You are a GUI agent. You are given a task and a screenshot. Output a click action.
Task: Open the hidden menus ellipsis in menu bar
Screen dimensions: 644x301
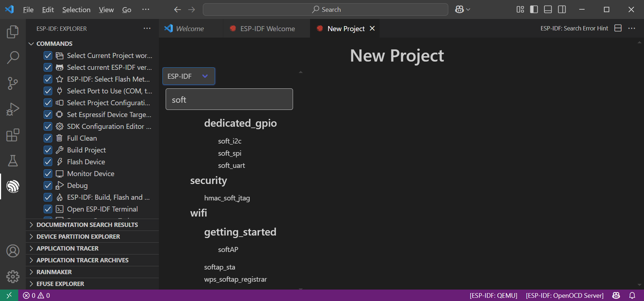tap(146, 10)
